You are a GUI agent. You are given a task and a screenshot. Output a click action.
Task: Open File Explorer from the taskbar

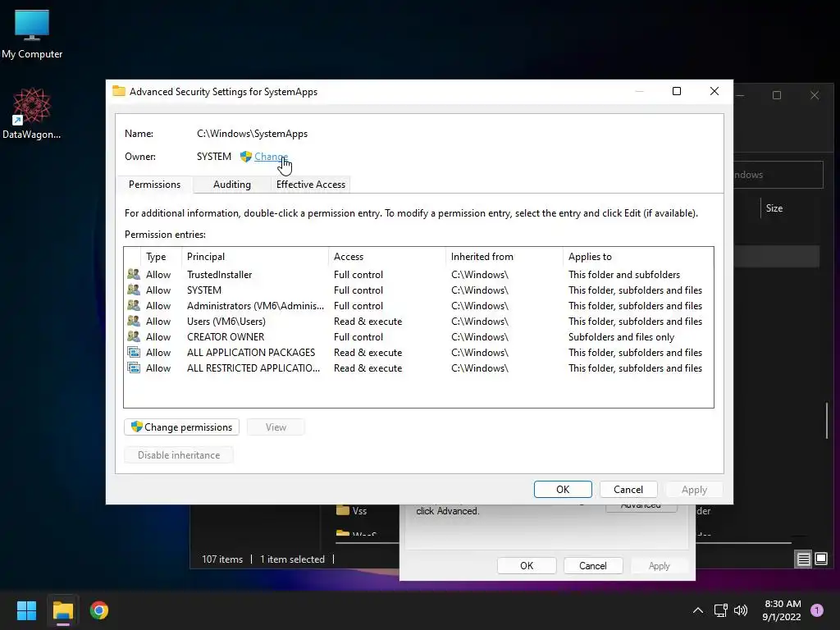pos(62,610)
